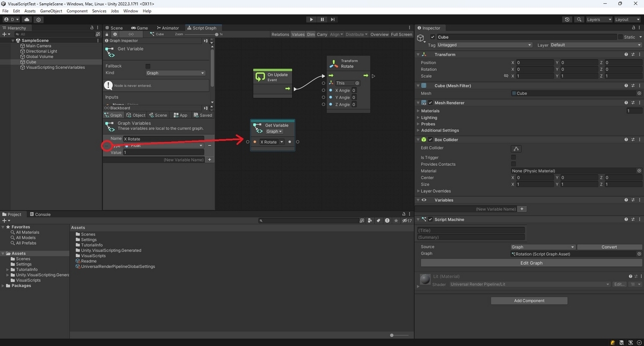Viewport: 644px width, 346px height.
Task: Remove X Rotate variable with minus button
Action: coord(209,145)
